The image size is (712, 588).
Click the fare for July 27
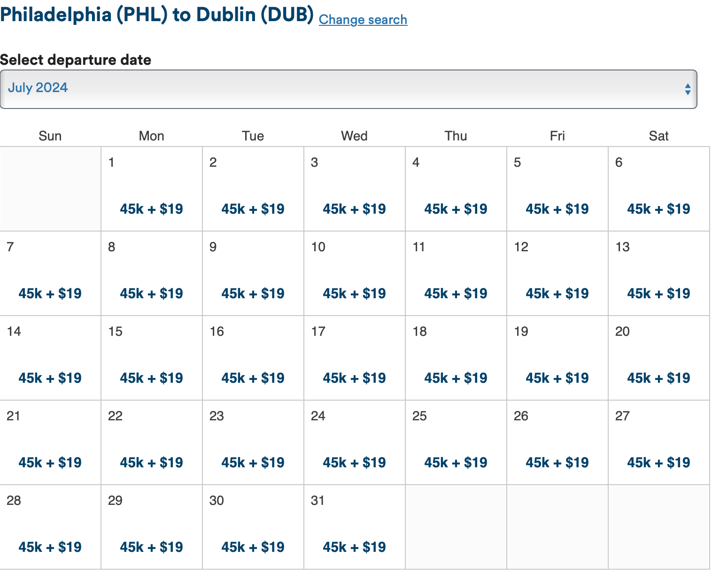coord(658,463)
